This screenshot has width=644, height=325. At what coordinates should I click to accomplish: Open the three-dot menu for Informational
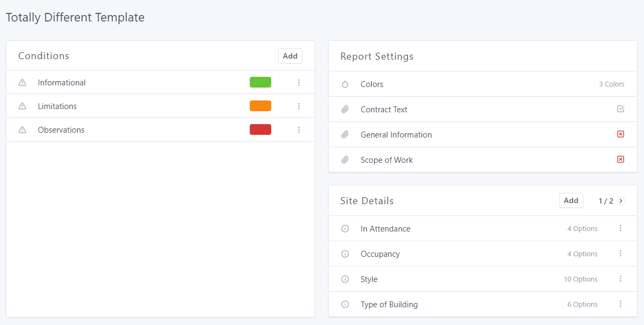click(299, 83)
